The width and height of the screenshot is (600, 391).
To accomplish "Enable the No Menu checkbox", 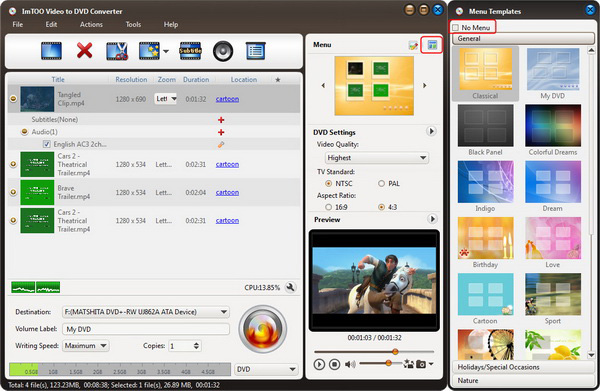I will [x=455, y=28].
